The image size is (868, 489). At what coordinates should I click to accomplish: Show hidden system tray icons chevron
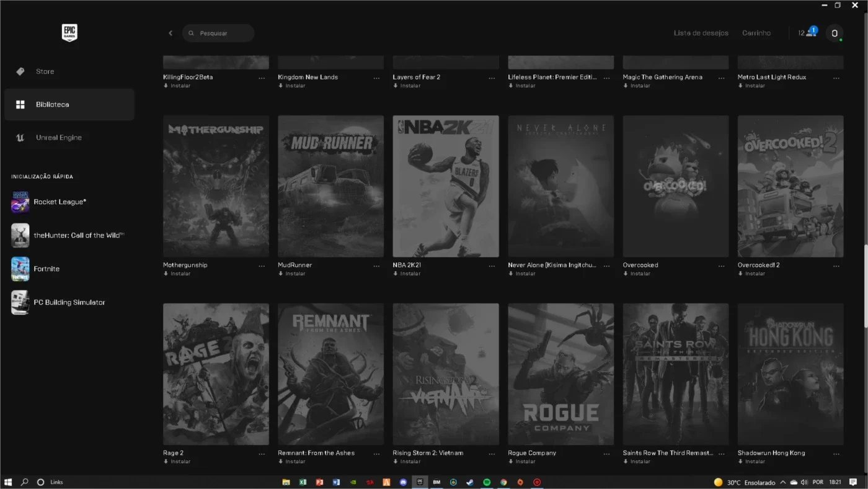click(782, 482)
